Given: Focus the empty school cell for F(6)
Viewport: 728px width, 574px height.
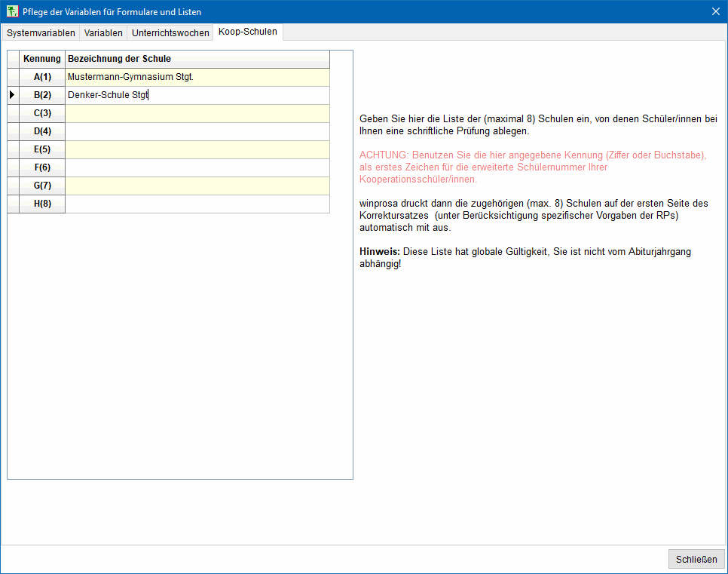Looking at the screenshot, I should coord(197,167).
